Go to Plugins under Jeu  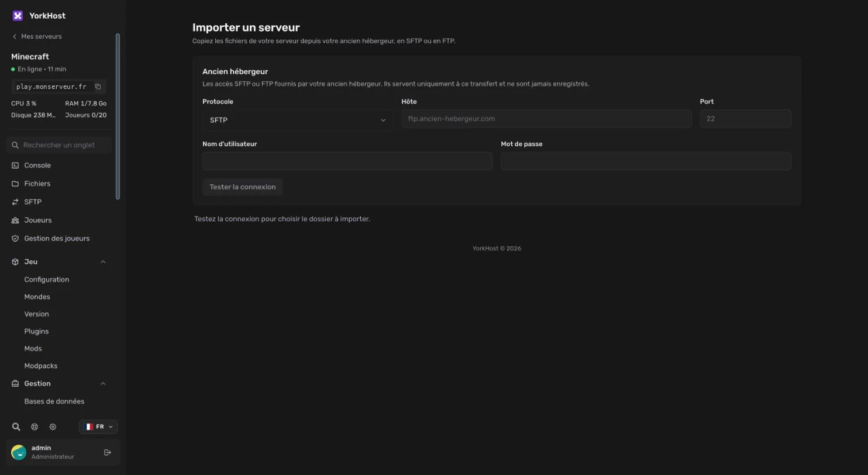[x=36, y=331]
